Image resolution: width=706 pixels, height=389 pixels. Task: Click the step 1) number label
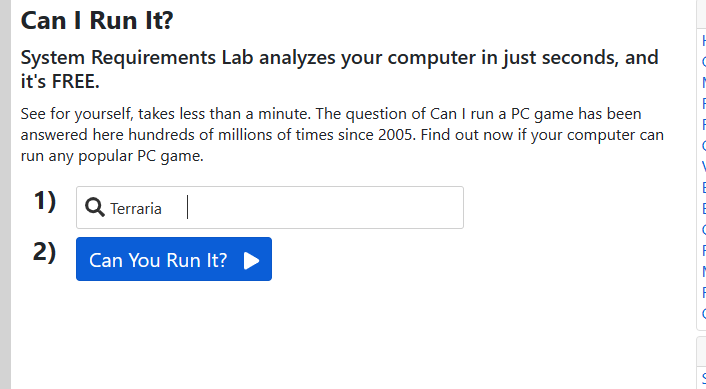pyautogui.click(x=45, y=201)
